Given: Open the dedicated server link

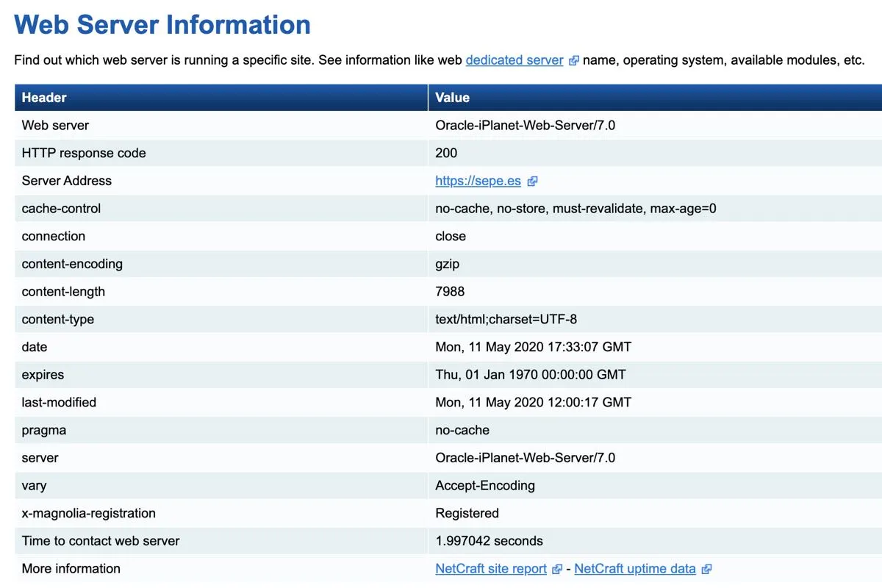Looking at the screenshot, I should pyautogui.click(x=514, y=60).
